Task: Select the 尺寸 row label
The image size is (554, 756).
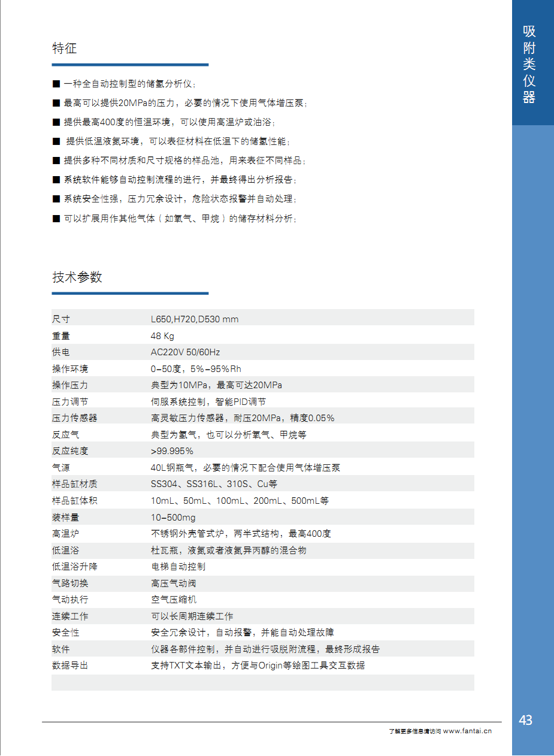Action: 61,319
